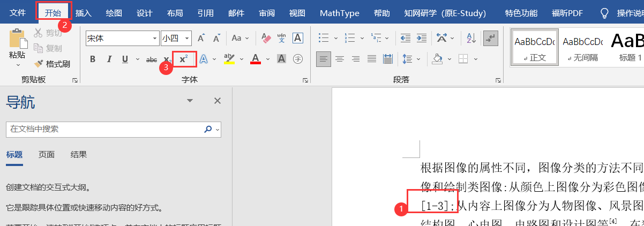644x226 pixels.
Task: Open the font name box showing 宋体
Action: (x=123, y=38)
